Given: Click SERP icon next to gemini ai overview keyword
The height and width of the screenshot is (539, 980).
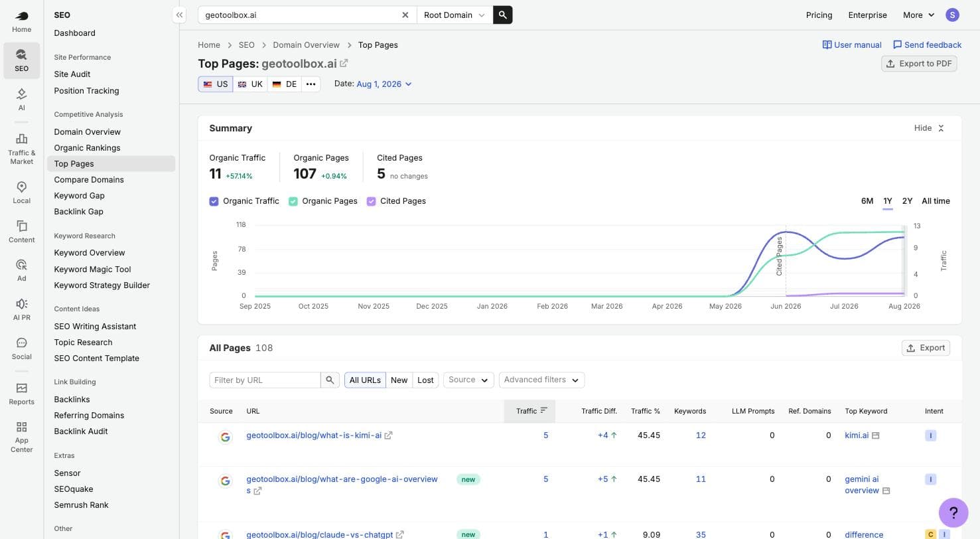Looking at the screenshot, I should click(x=886, y=491).
